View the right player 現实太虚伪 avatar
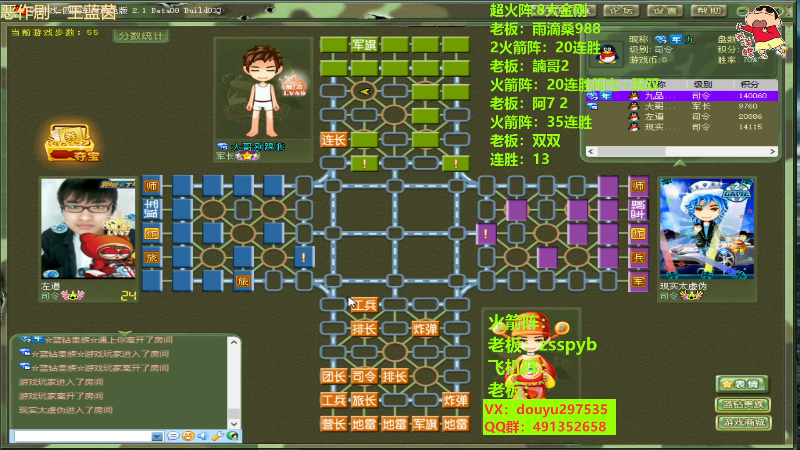The width and height of the screenshot is (800, 450). [707, 229]
